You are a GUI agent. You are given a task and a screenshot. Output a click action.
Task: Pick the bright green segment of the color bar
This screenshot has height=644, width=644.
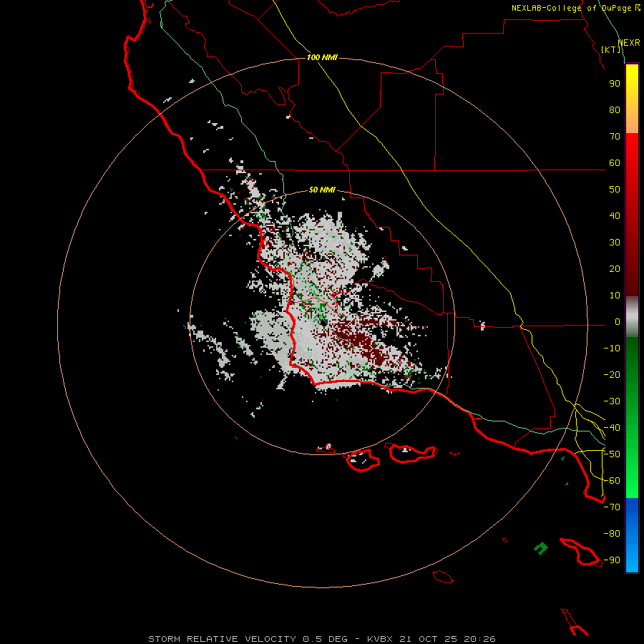pos(632,472)
